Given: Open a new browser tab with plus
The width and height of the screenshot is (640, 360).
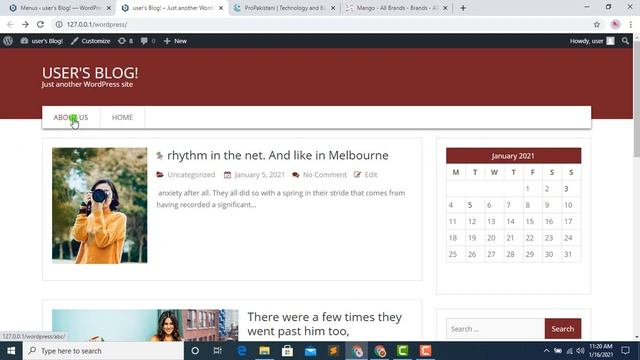Looking at the screenshot, I should [x=463, y=8].
